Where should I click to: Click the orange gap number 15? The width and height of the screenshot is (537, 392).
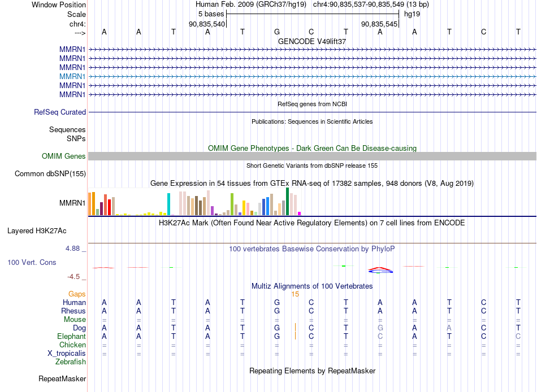coord(295,294)
